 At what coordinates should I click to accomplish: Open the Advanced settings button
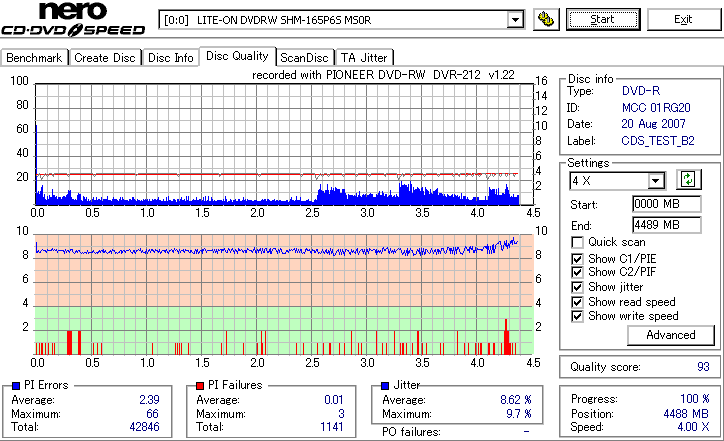tap(670, 335)
